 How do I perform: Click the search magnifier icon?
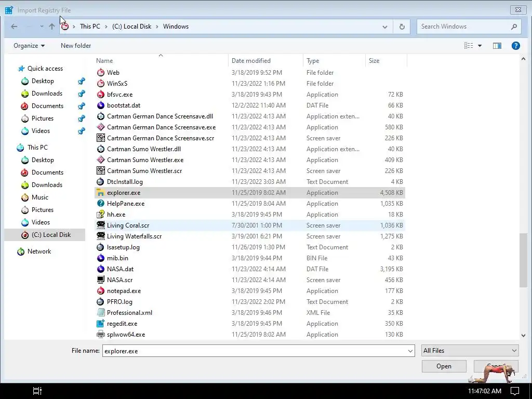[514, 26]
